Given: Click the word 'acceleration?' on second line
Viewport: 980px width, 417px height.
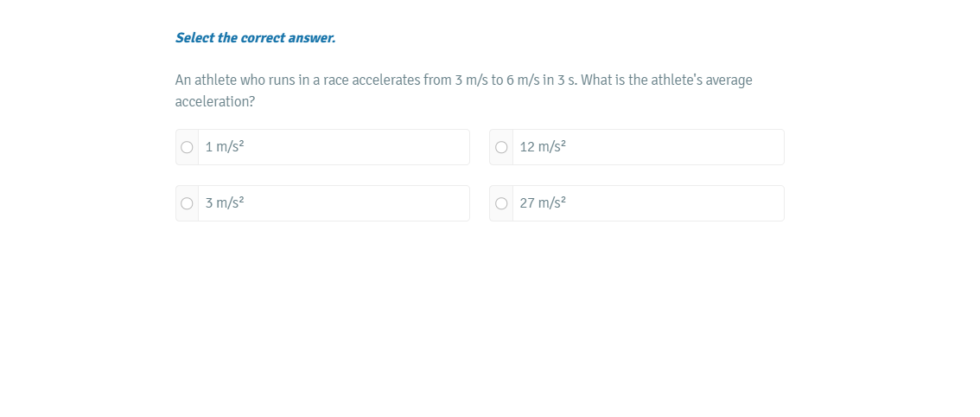Looking at the screenshot, I should pyautogui.click(x=215, y=102).
